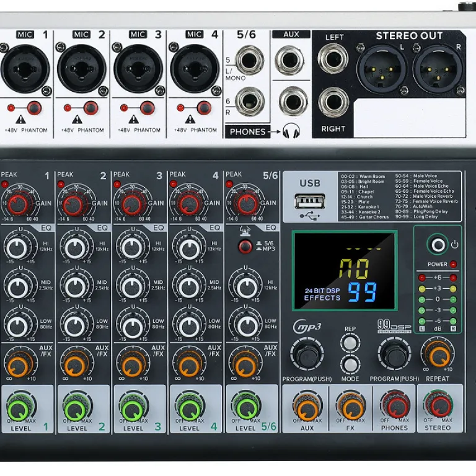Screen dimensions: 476x476
Task: Click the MIC 3 combo XLR input jack
Action: pos(138,69)
